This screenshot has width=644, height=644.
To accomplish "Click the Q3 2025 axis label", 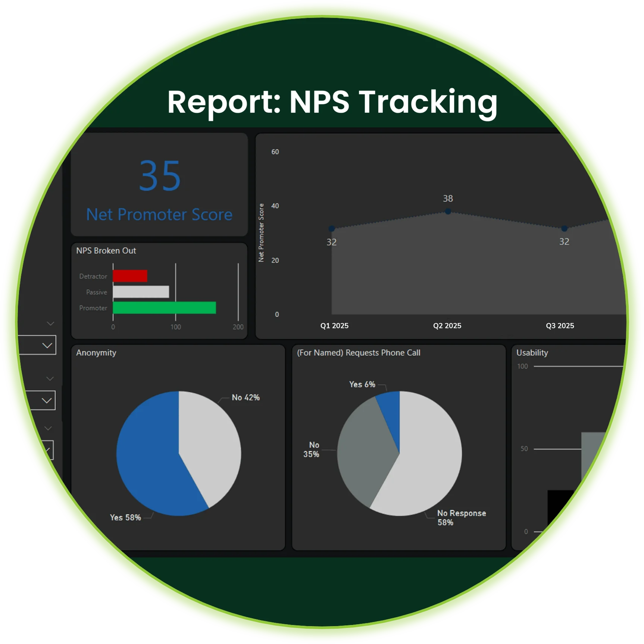I will pyautogui.click(x=560, y=326).
